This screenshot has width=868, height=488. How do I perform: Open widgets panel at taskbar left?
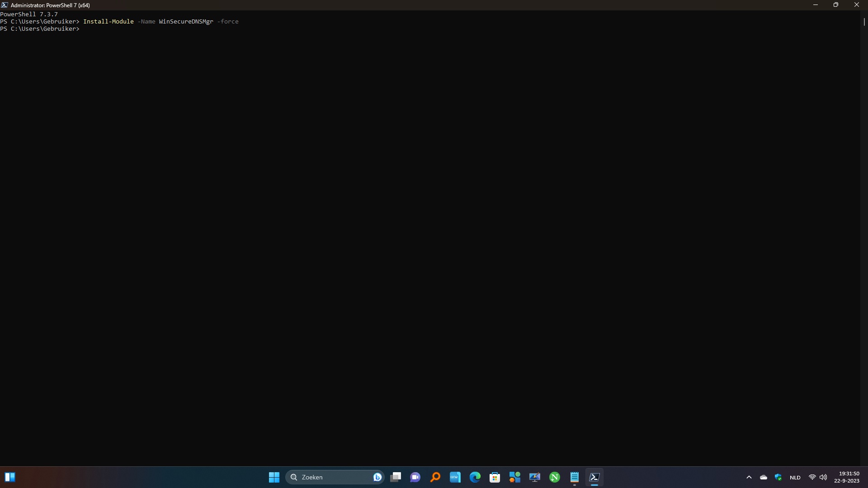coord(10,477)
